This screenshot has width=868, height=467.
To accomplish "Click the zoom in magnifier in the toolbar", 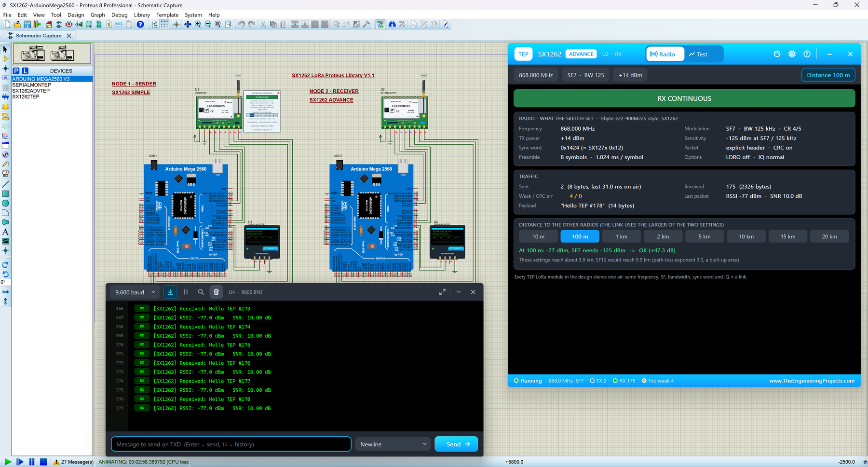I will (x=198, y=24).
